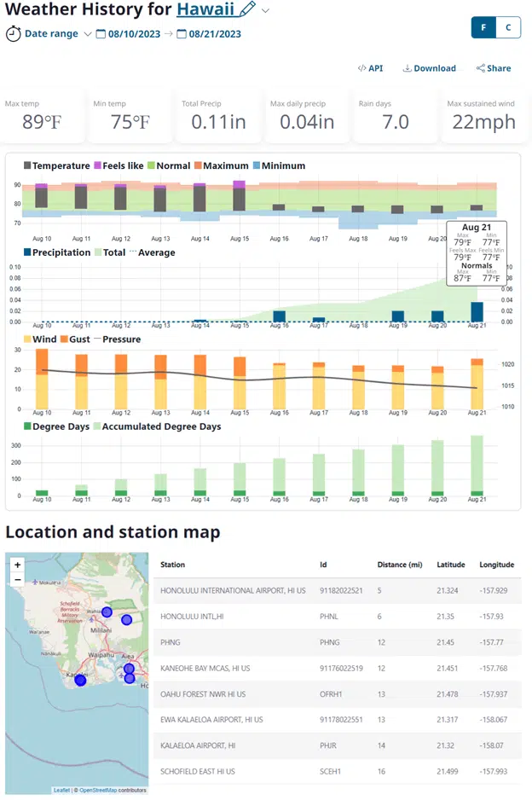Click the pencil edit icon beside Hawaii

tap(247, 9)
